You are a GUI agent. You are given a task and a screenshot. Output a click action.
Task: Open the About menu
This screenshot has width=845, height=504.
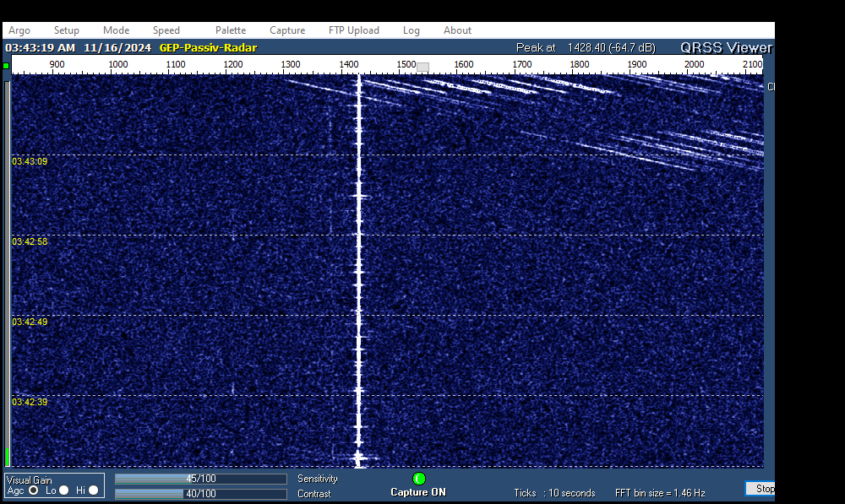(x=457, y=30)
